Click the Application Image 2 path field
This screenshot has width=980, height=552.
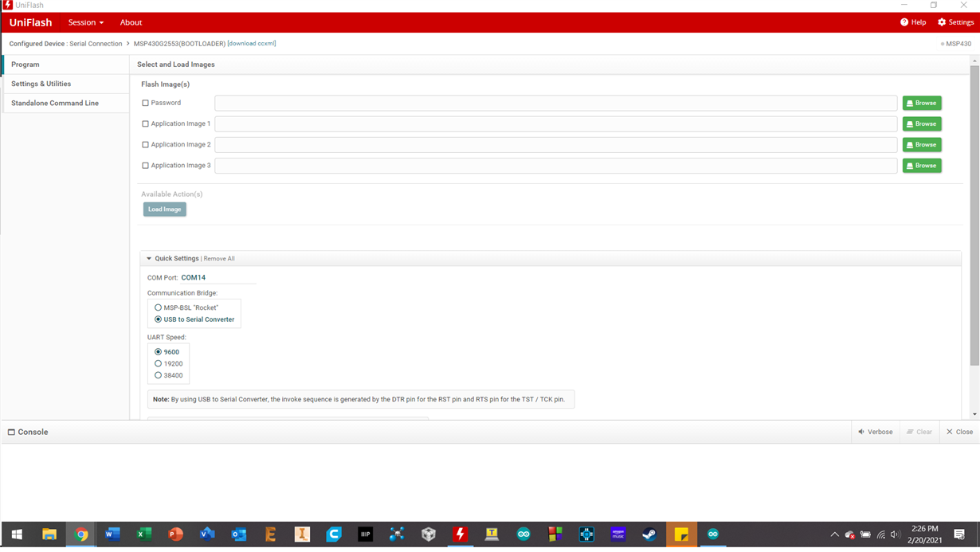(x=556, y=145)
